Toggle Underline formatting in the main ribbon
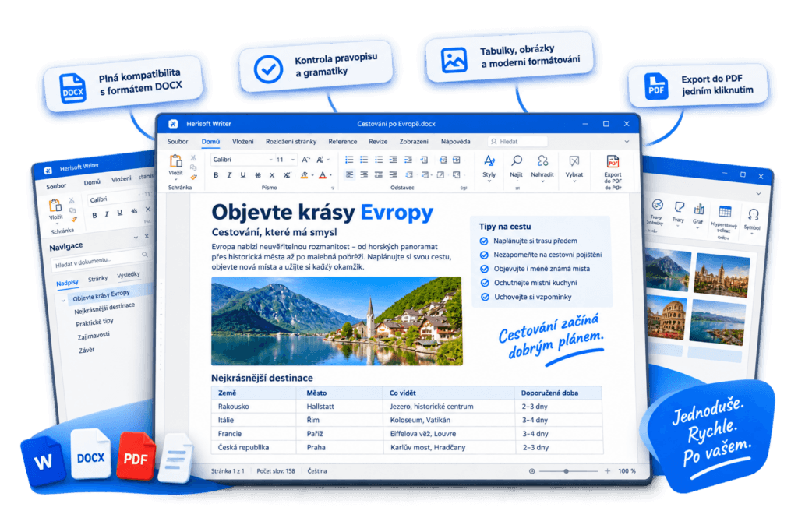Viewport: 798px width, 532px height. tap(243, 175)
